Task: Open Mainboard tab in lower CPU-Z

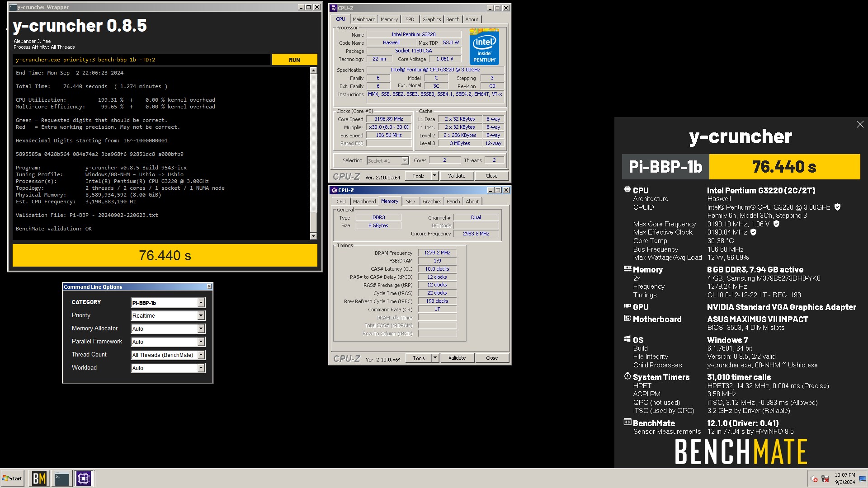Action: click(364, 202)
